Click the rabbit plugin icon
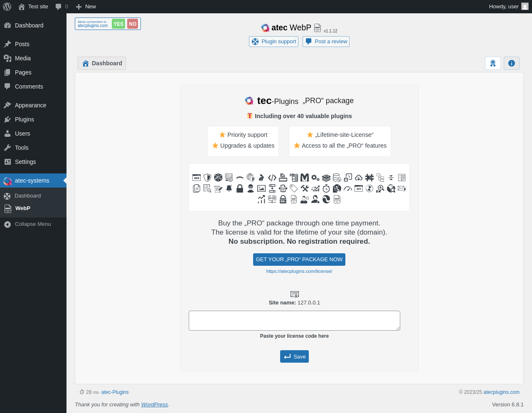 click(x=261, y=178)
